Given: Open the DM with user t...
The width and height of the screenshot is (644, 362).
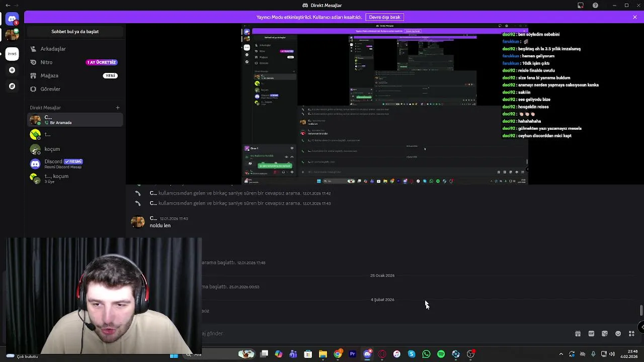Looking at the screenshot, I should 74,134.
